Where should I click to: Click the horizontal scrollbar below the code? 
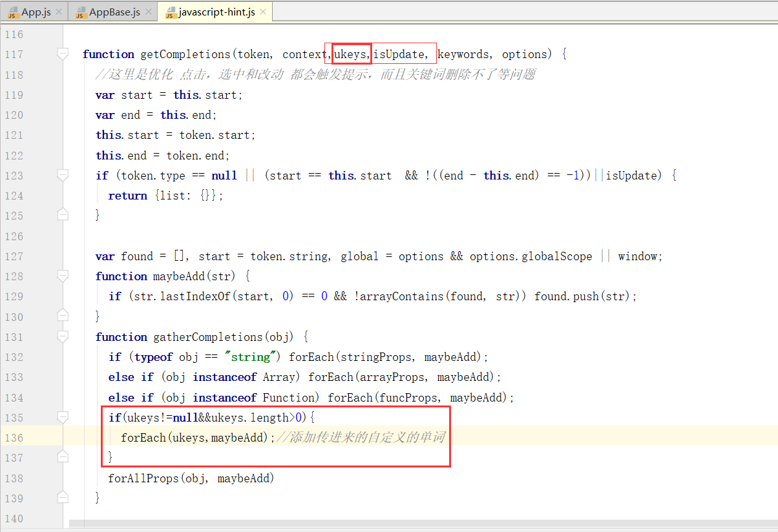tap(423, 525)
